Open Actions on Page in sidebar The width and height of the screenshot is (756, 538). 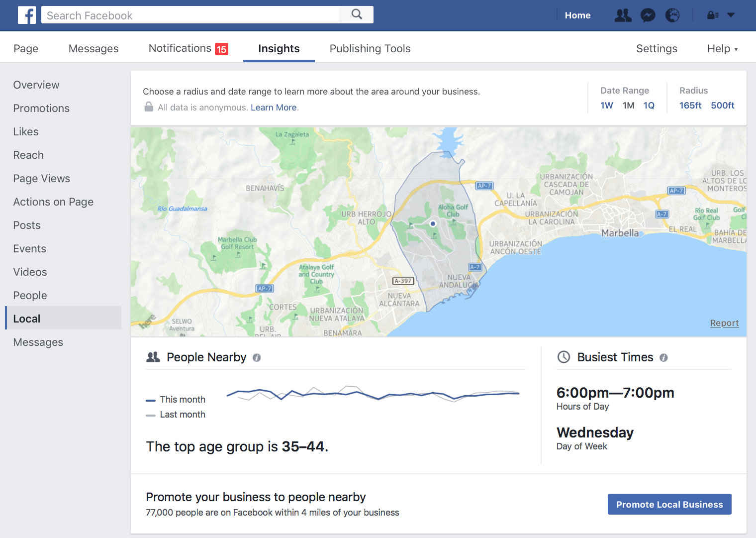click(53, 202)
